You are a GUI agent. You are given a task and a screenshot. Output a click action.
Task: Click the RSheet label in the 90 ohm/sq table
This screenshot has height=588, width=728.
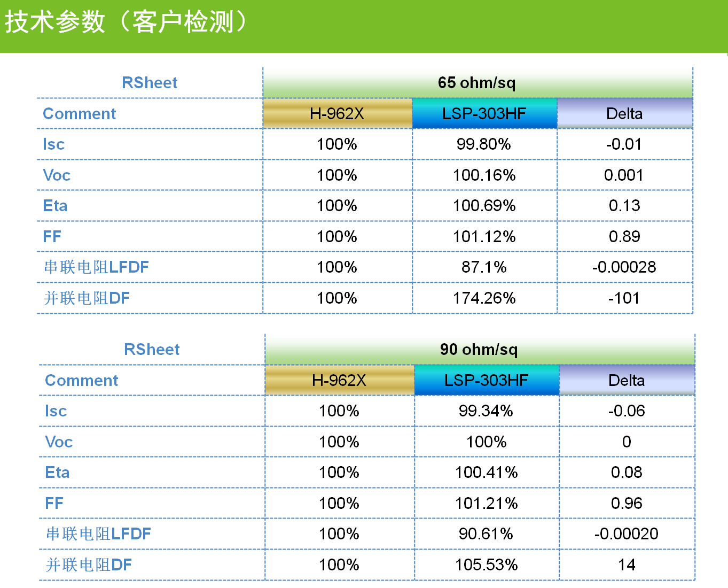pos(152,350)
